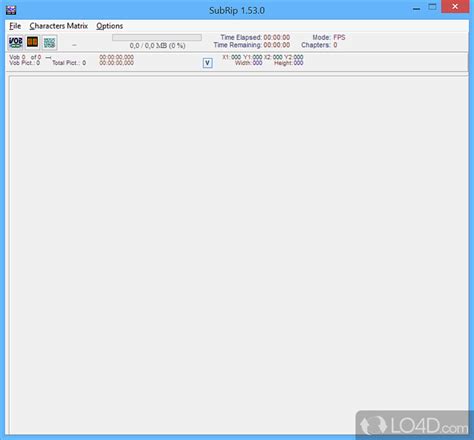The image size is (474, 440).
Task: Close the SubRip window
Action: pos(455,7)
